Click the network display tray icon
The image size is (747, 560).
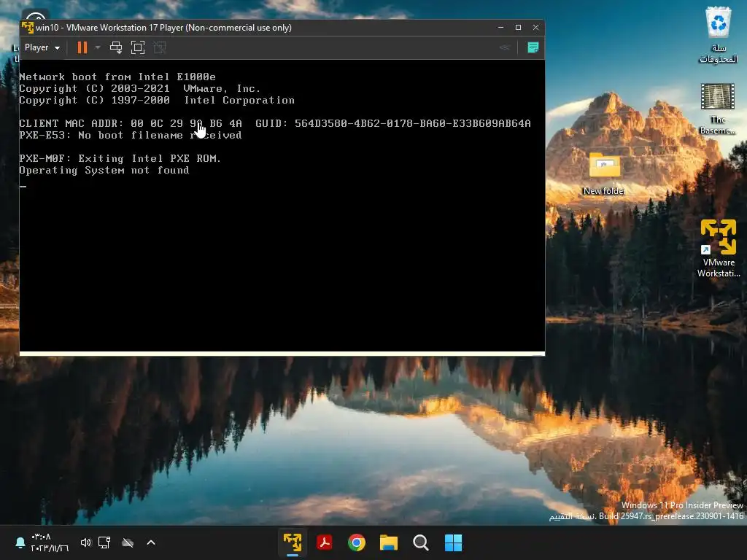(104, 542)
